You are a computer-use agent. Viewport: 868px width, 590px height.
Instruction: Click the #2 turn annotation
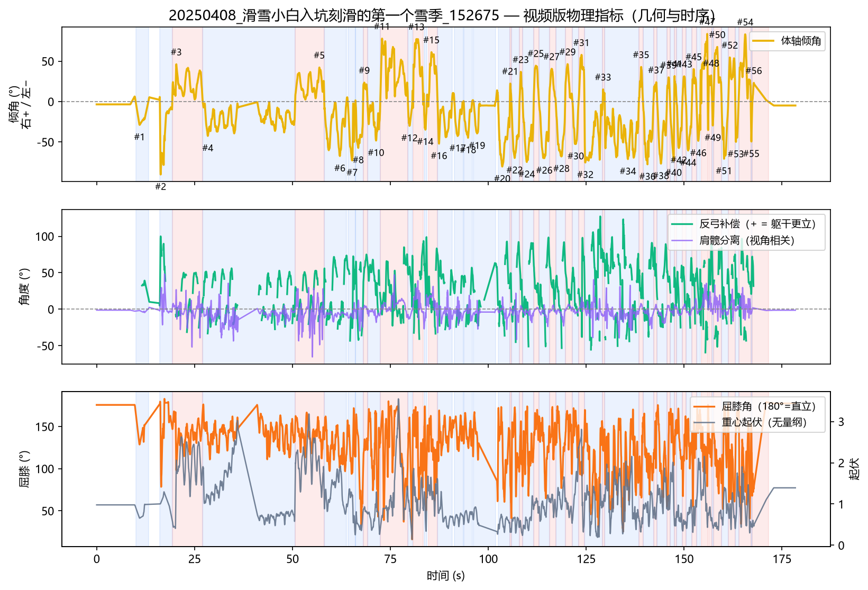point(160,187)
